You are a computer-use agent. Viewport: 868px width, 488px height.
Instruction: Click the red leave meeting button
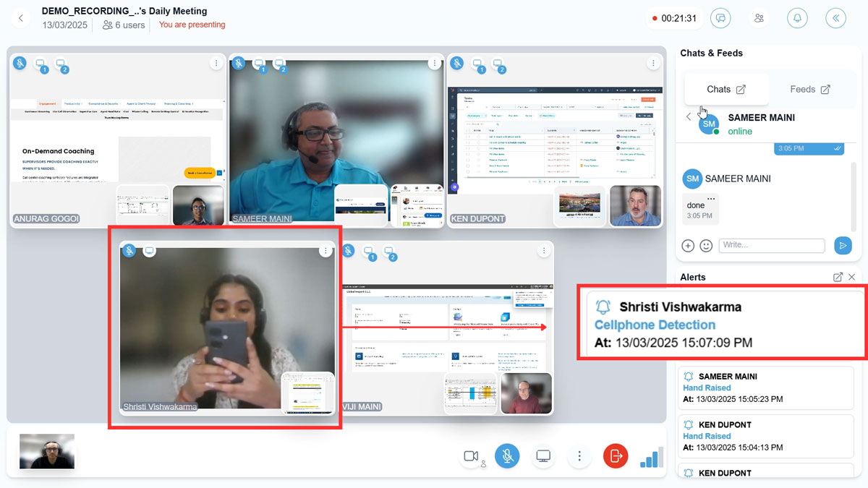pyautogui.click(x=615, y=456)
